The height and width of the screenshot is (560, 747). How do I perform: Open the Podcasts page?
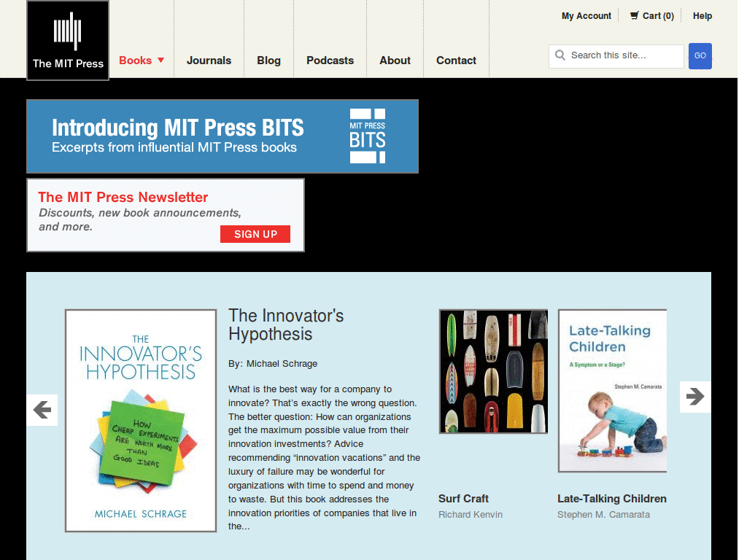click(x=330, y=61)
